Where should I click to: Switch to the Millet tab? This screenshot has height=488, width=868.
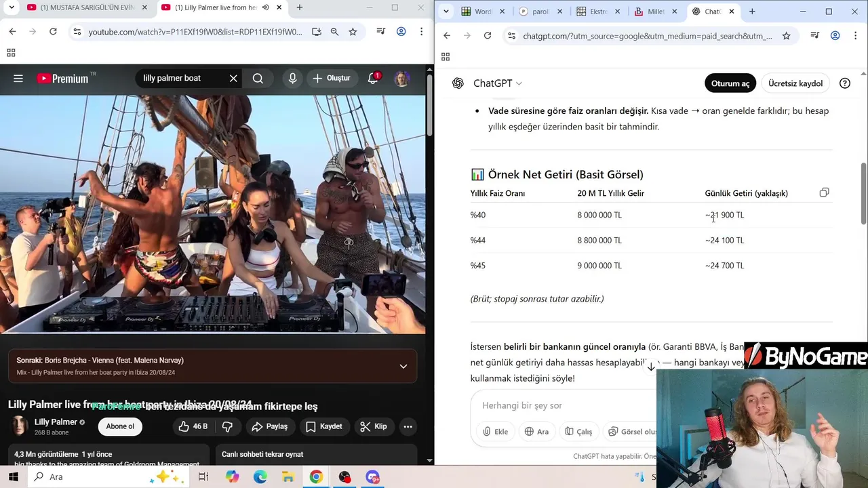coord(656,12)
